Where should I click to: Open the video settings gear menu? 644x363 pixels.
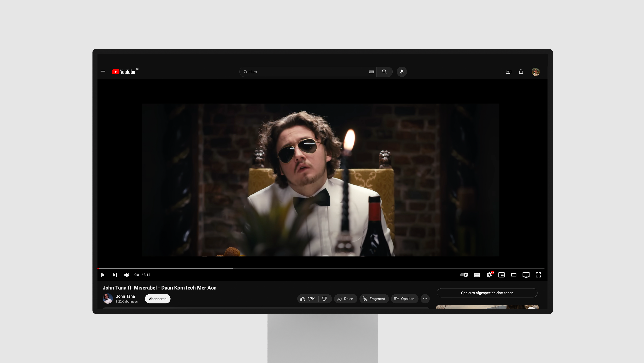489,275
